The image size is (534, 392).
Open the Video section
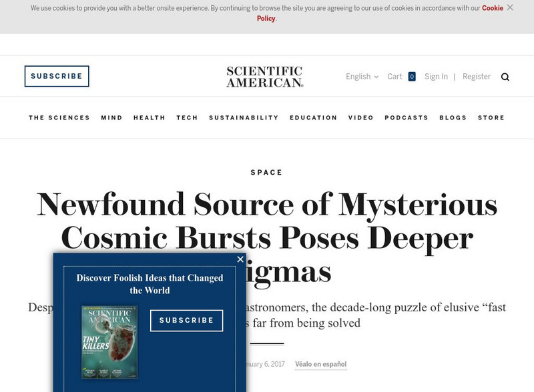tap(360, 118)
